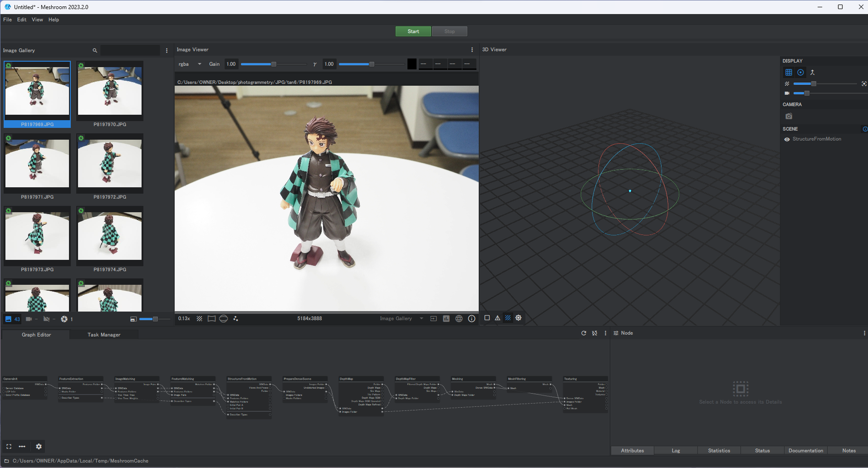This screenshot has width=868, height=468.
Task: Click the black color swatch in viewer toolbar
Action: [412, 64]
